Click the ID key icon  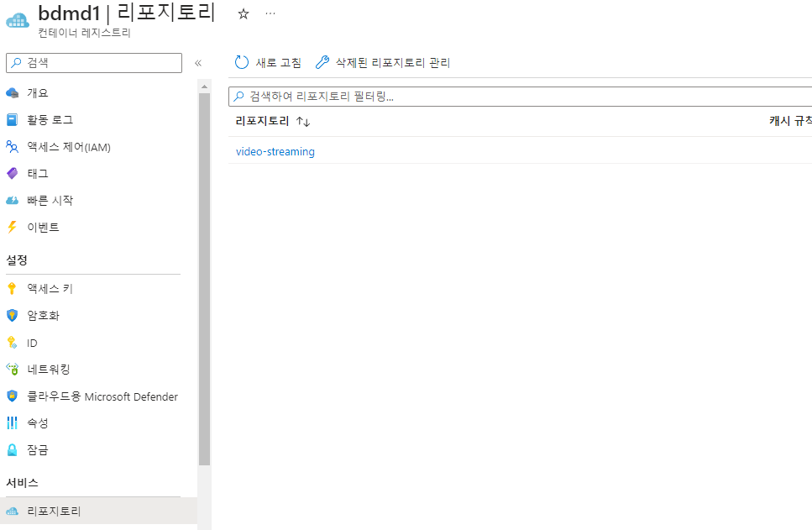pyautogui.click(x=13, y=343)
